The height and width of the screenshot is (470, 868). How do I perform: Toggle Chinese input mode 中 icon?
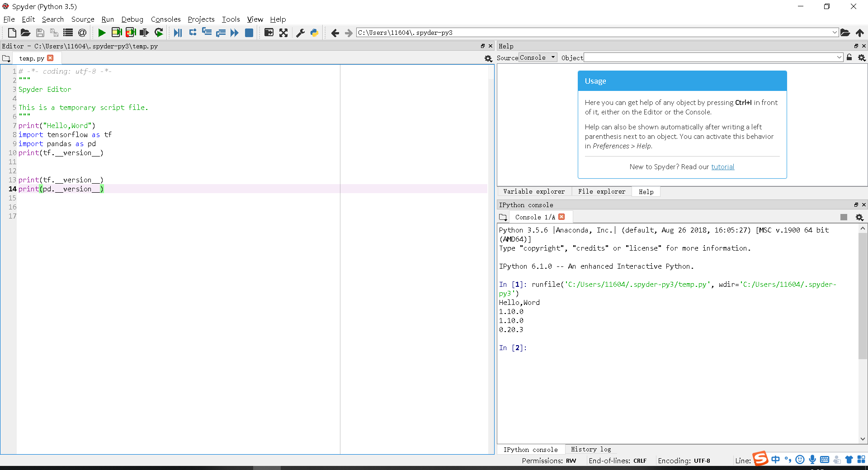776,460
